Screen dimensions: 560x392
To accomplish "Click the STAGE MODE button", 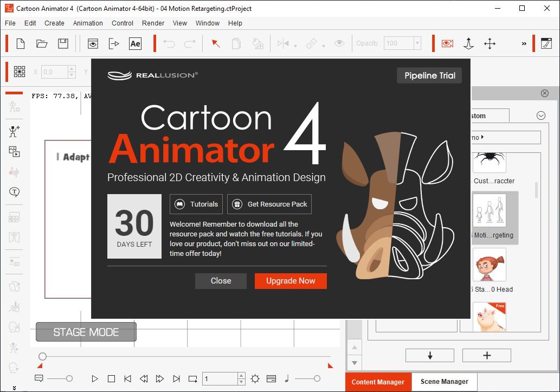I will point(86,332).
